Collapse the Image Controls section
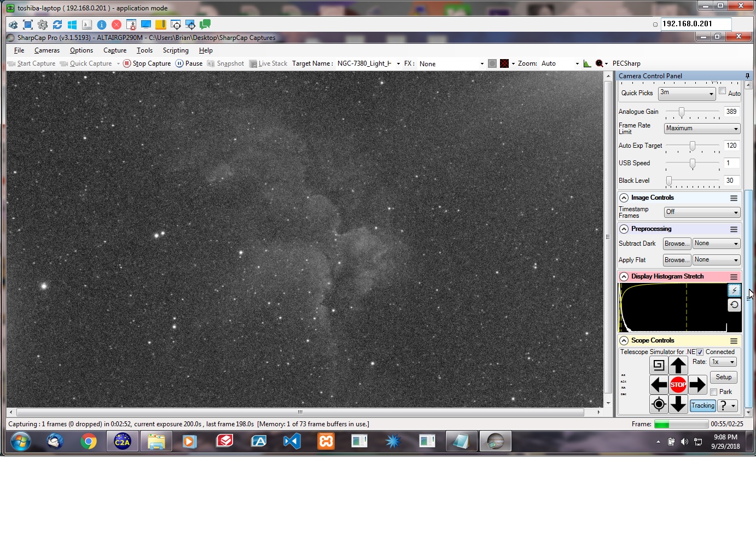This screenshot has width=756, height=545. click(x=624, y=198)
